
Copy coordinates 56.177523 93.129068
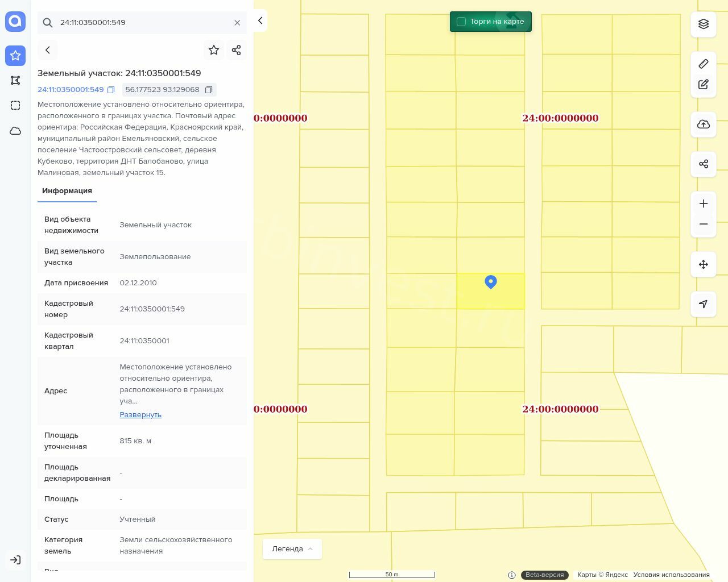[x=209, y=90]
